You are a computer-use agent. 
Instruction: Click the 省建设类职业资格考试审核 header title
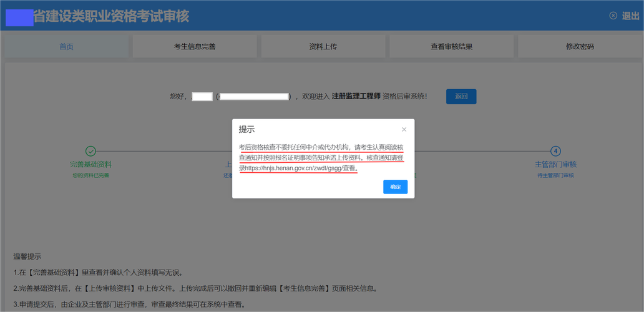[111, 16]
